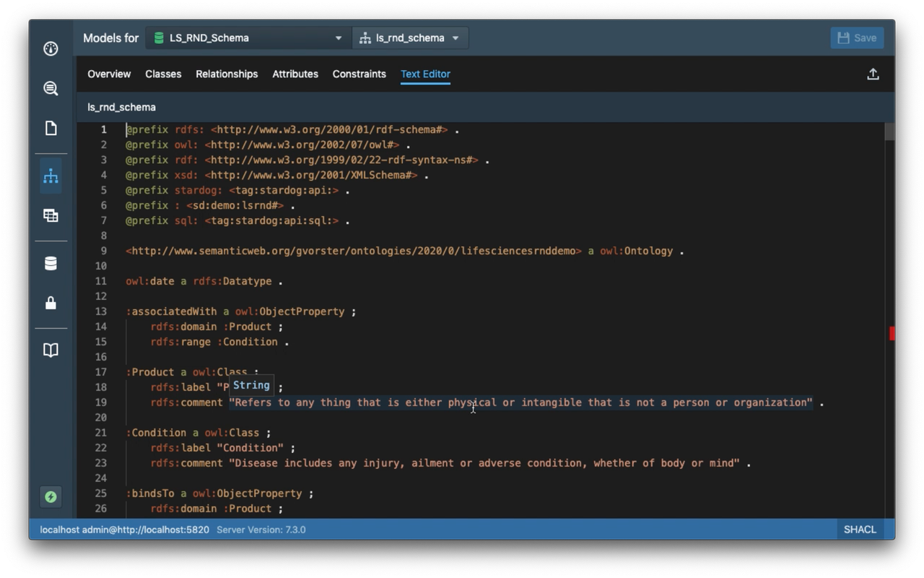Open the Relationships tab
This screenshot has width=924, height=578.
tap(227, 74)
